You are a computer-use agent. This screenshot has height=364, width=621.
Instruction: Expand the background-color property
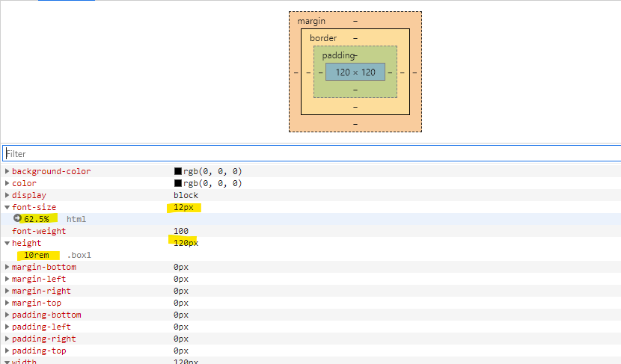click(x=7, y=171)
